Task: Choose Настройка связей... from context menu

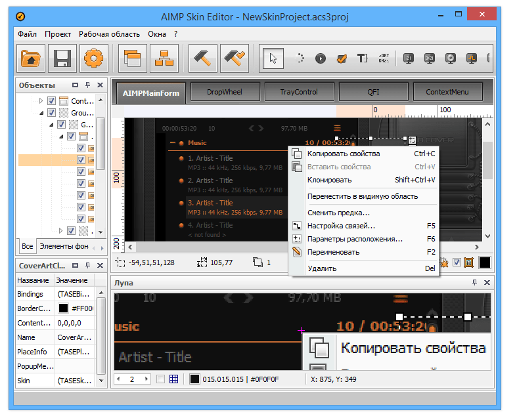Action: 364,226
